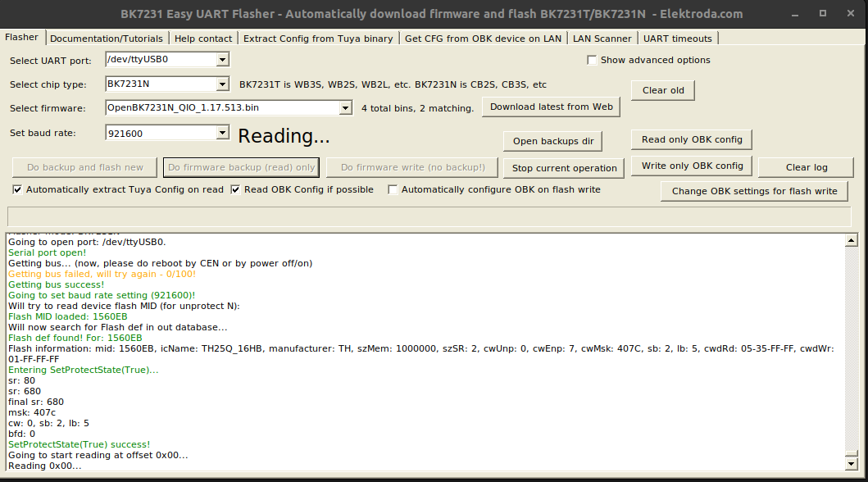
Task: Click 'SetProtectState(True) success!' log line
Action: pos(80,444)
